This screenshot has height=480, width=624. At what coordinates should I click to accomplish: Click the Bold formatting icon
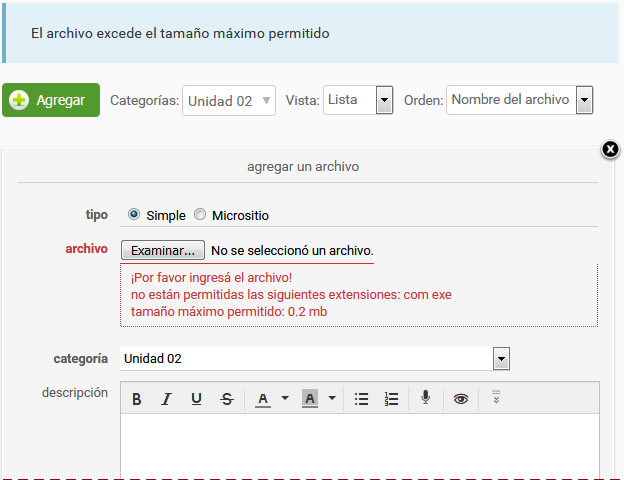click(137, 399)
